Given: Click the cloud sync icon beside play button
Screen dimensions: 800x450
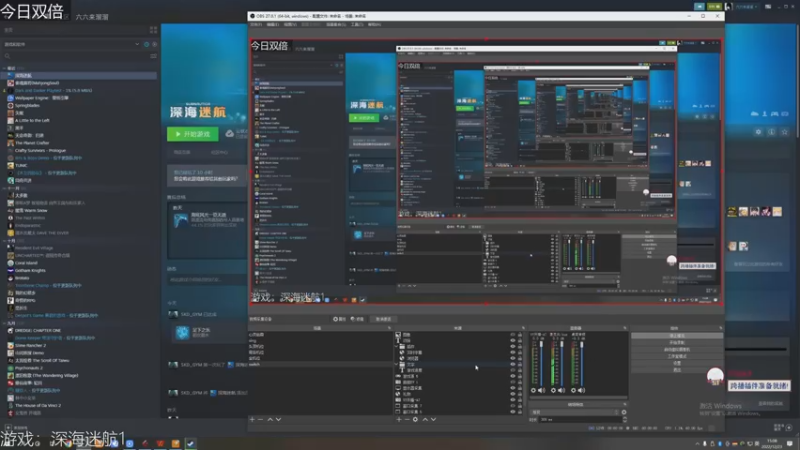Looking at the screenshot, I should [230, 134].
